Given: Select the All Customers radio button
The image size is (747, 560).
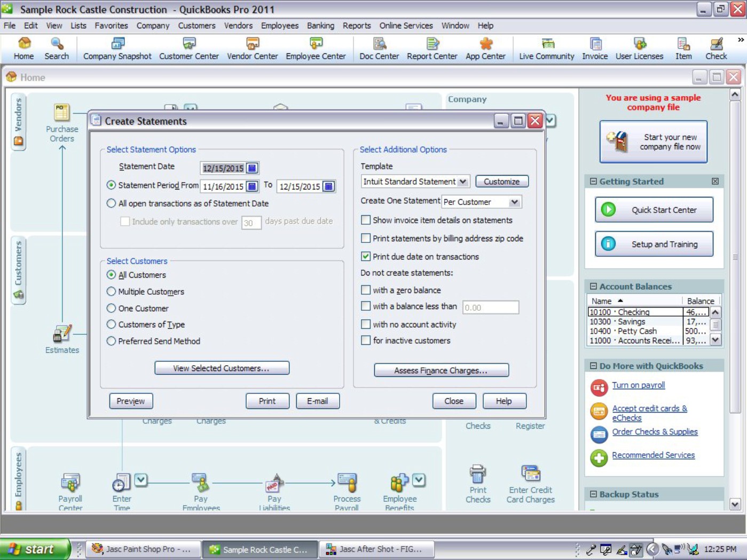Looking at the screenshot, I should [111, 275].
